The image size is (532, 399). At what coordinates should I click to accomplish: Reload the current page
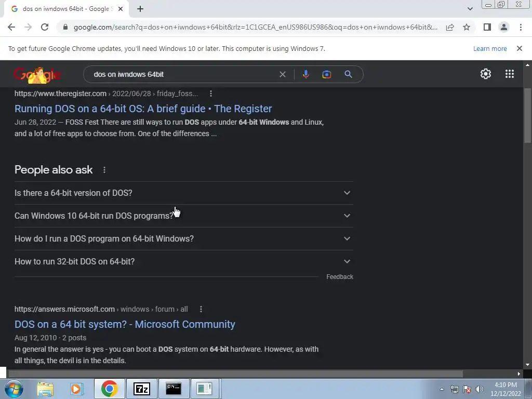pos(45,27)
